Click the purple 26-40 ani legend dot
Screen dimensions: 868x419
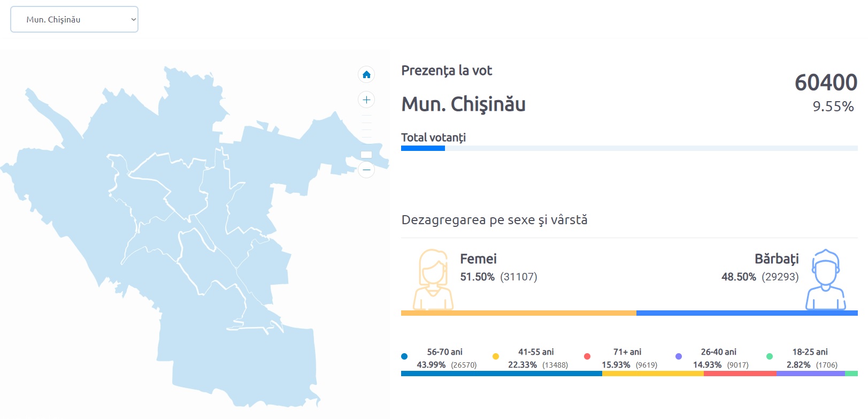(679, 356)
